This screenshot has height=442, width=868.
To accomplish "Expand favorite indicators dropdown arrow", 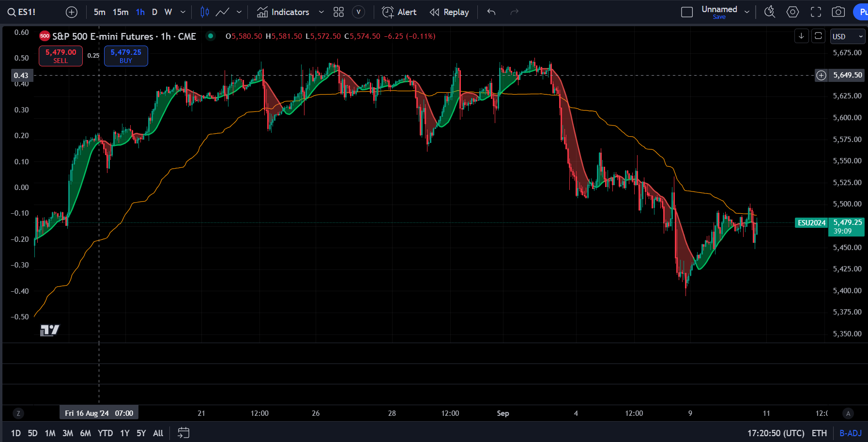I will point(321,12).
